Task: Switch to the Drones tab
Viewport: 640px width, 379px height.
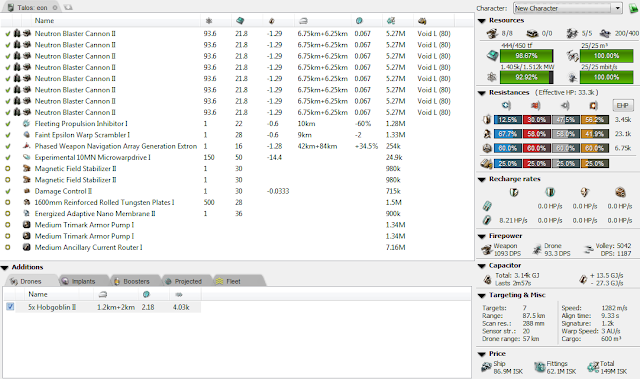Action: click(x=31, y=281)
